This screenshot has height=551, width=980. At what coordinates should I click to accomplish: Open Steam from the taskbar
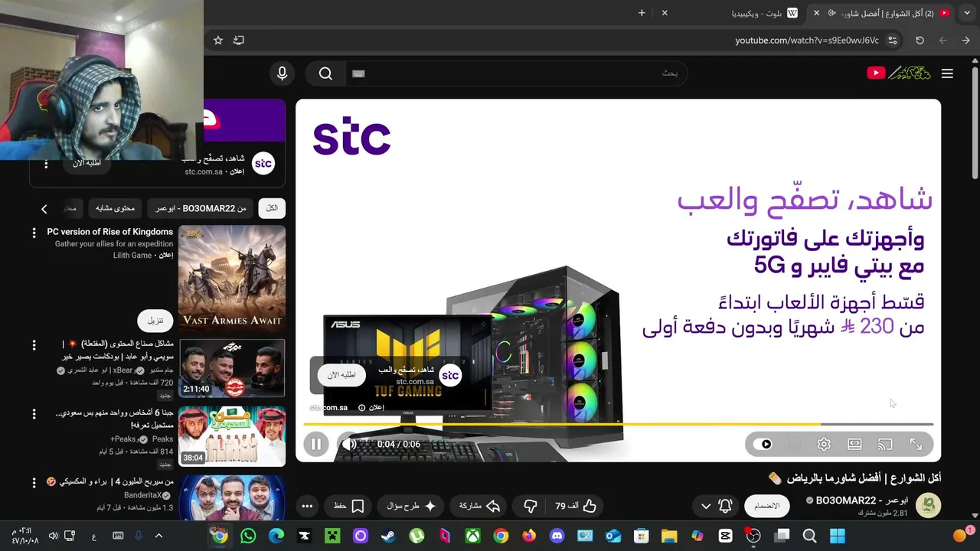(388, 536)
